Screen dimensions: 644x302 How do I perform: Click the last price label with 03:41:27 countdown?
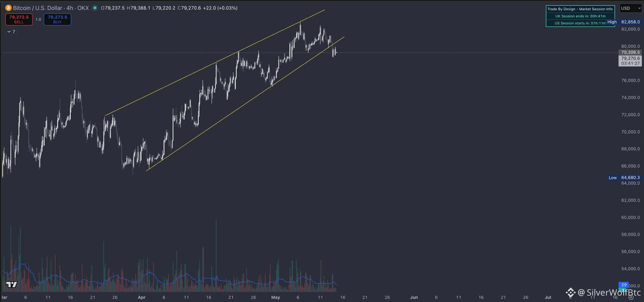(x=630, y=61)
